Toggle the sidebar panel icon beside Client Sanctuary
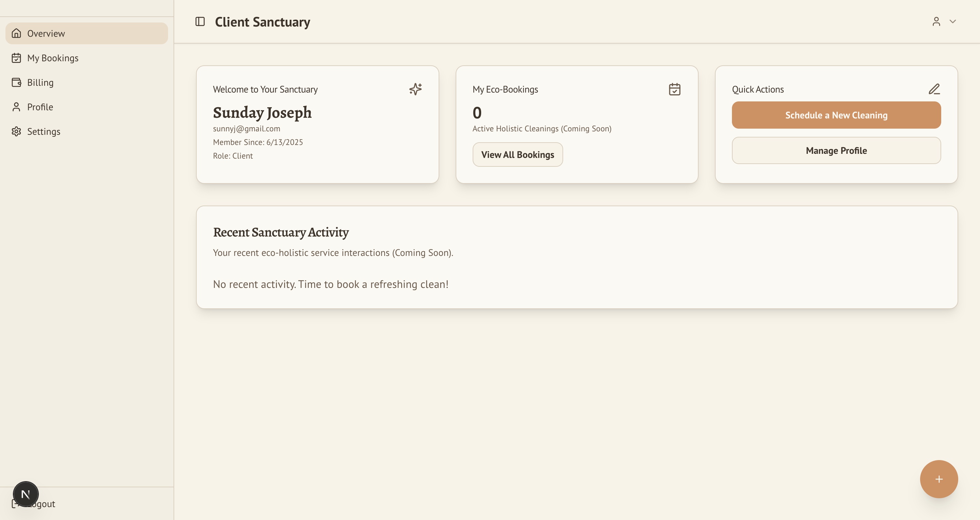Screen dimensions: 980x520 199,22
